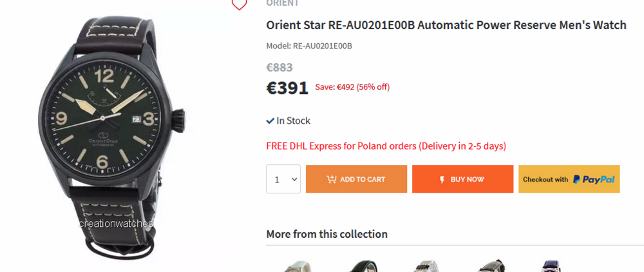The width and height of the screenshot is (644, 272).
Task: Click the Orient Star RE-AU0201E00B product title
Action: click(446, 25)
